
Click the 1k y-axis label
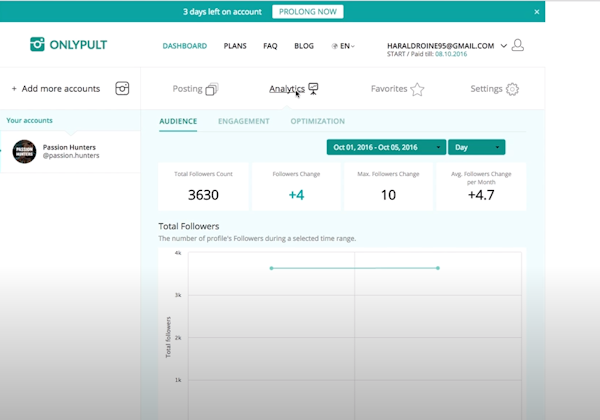click(x=178, y=380)
